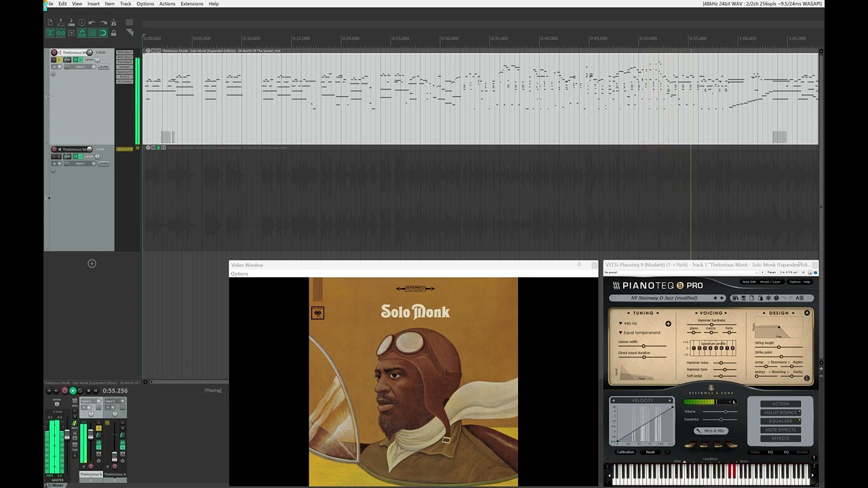Open ACTION panel in Pianoteq
Screen dimensions: 868x488
click(x=781, y=404)
